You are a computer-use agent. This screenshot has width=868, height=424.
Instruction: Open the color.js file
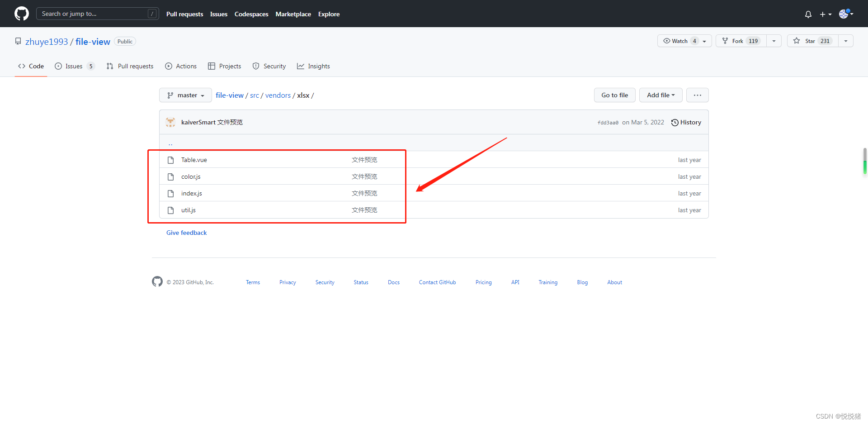[191, 176]
